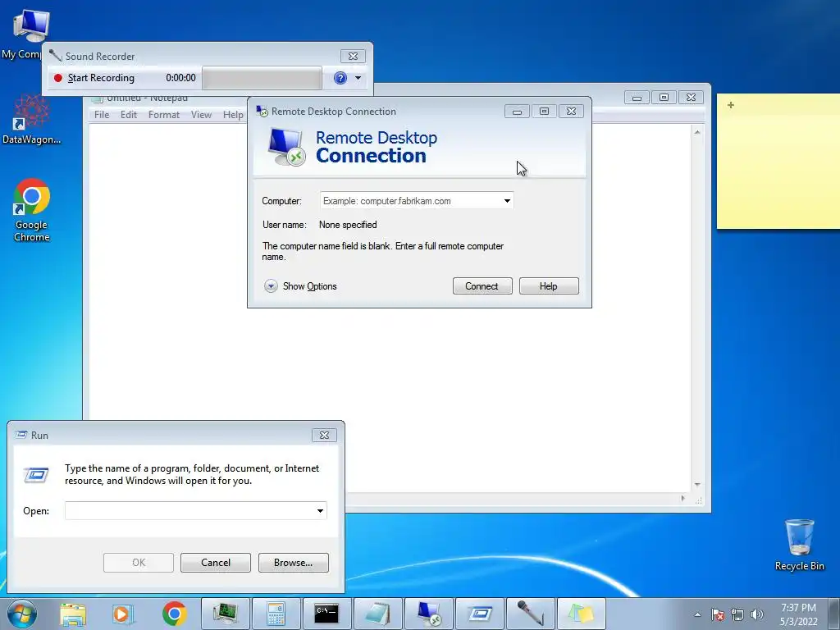
Task: Click Cancel in the Run dialog
Action: 216,563
